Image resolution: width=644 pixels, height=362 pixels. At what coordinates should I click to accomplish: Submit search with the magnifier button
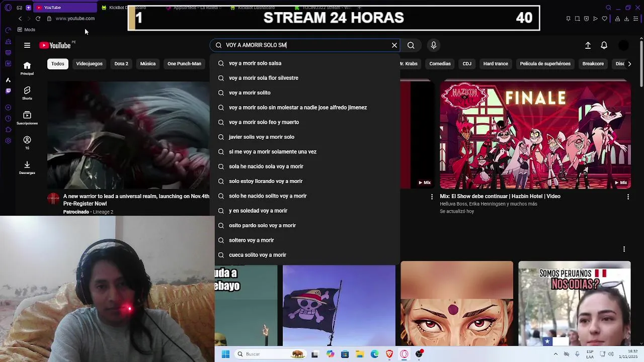[x=411, y=45]
